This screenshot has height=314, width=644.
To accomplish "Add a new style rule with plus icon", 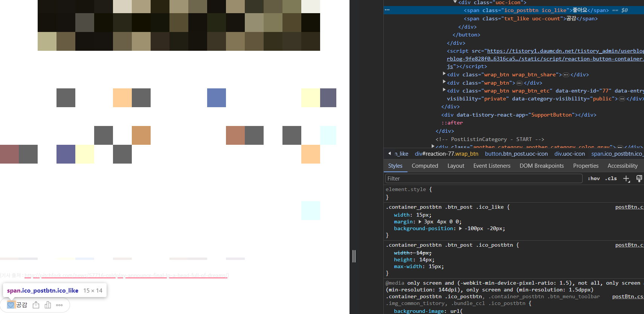I will point(626,179).
